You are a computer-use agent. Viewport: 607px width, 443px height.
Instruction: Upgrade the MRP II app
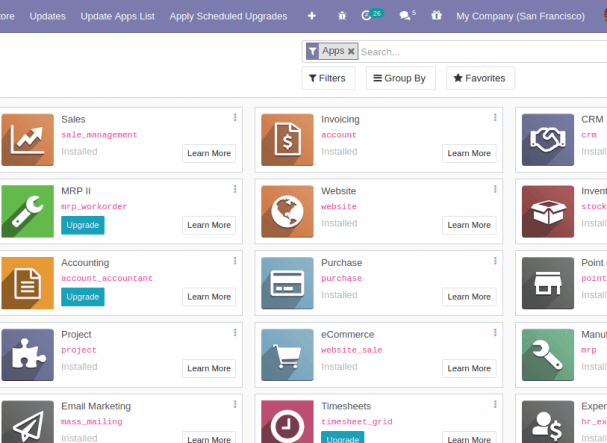pyautogui.click(x=82, y=225)
